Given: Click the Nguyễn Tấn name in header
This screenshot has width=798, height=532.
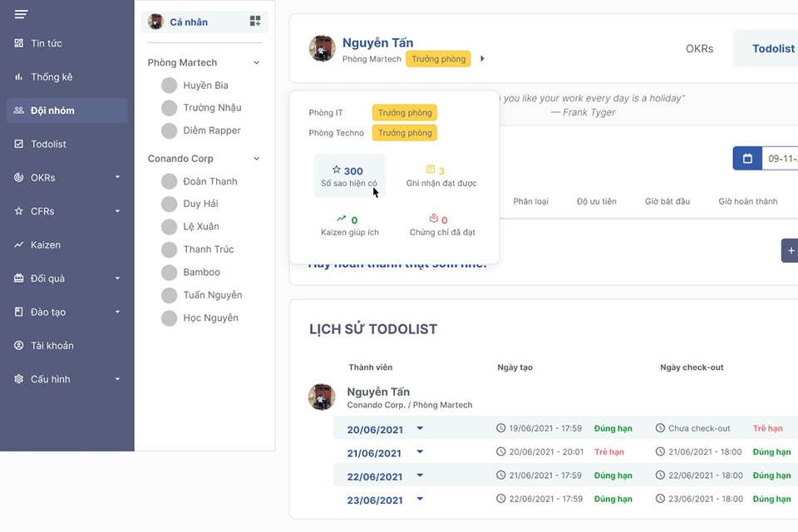Looking at the screenshot, I should click(377, 42).
